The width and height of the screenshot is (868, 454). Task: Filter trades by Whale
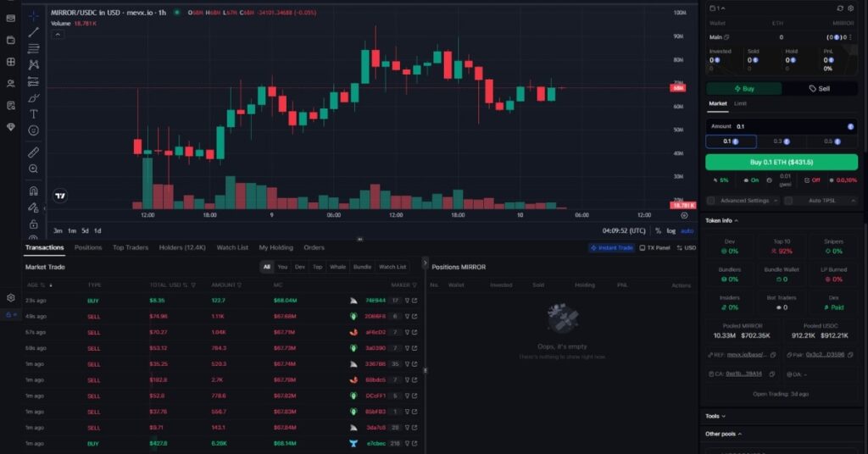pos(337,267)
